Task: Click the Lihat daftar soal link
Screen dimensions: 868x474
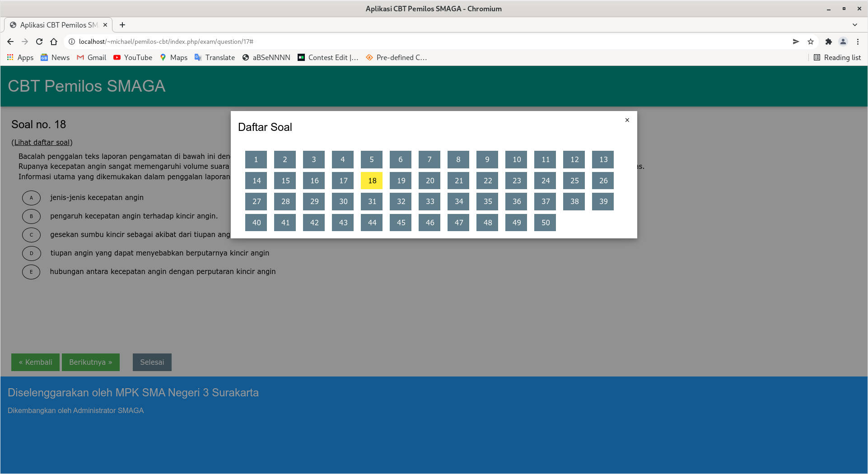Action: click(x=42, y=143)
